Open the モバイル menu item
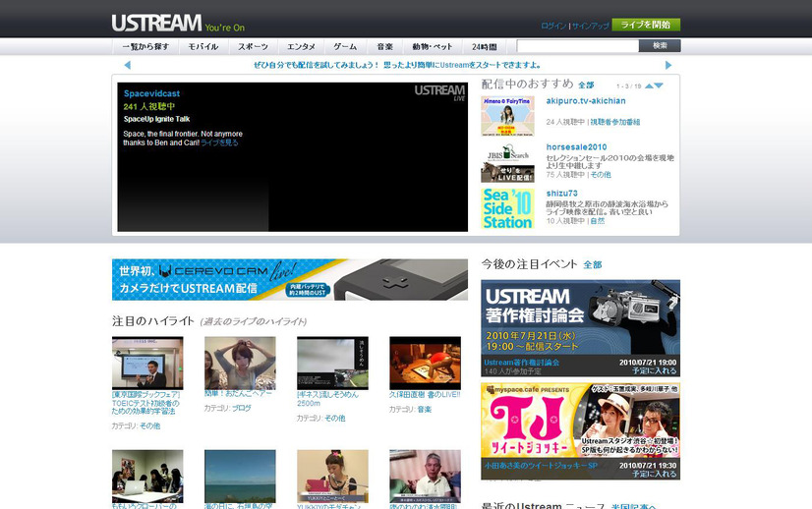The width and height of the screenshot is (812, 509). (x=203, y=46)
